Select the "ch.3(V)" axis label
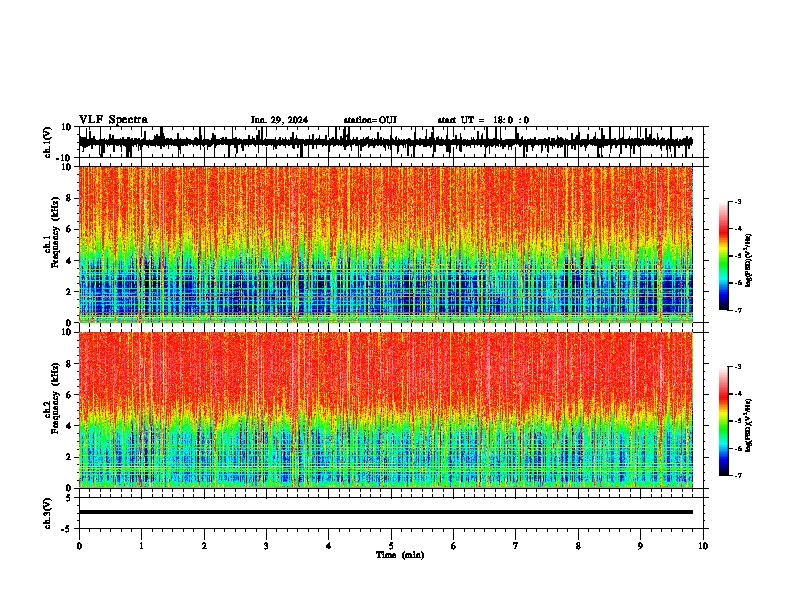The image size is (792, 612). click(47, 513)
